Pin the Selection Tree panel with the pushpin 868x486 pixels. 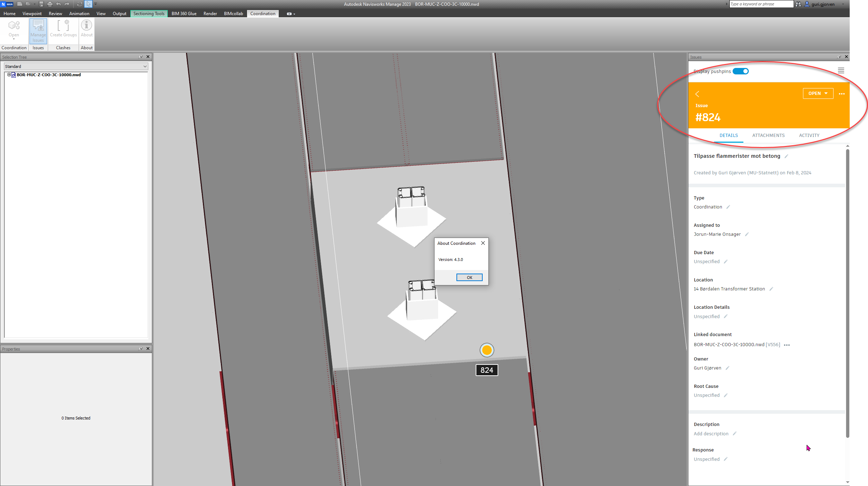click(x=140, y=57)
